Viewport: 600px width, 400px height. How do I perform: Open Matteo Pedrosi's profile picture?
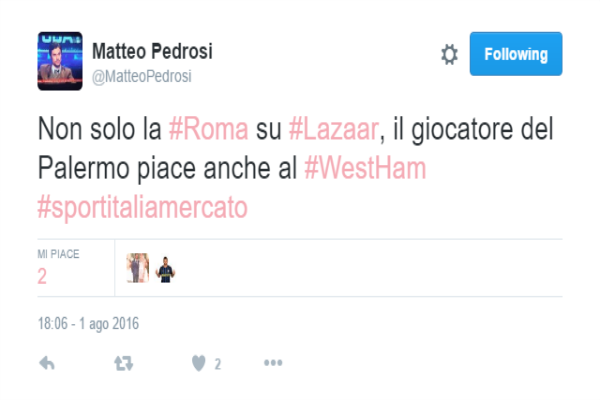click(60, 61)
